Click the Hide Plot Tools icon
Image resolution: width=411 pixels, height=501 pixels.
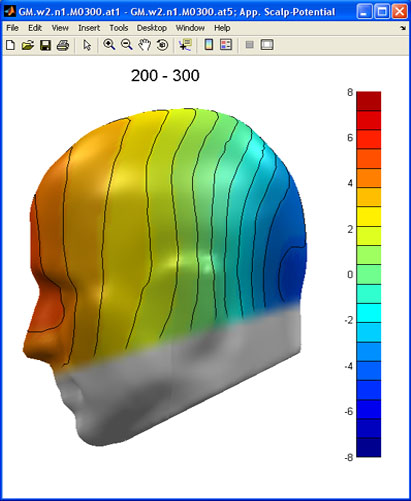click(249, 45)
